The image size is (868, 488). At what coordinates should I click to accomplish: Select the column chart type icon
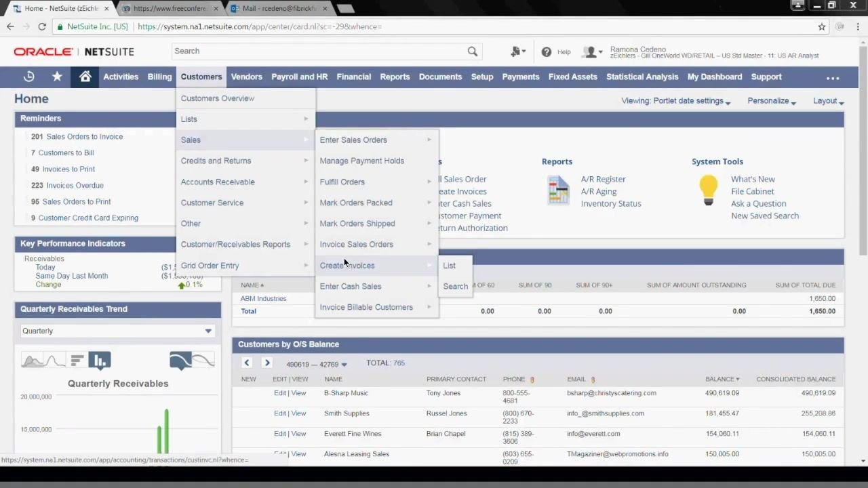(99, 360)
